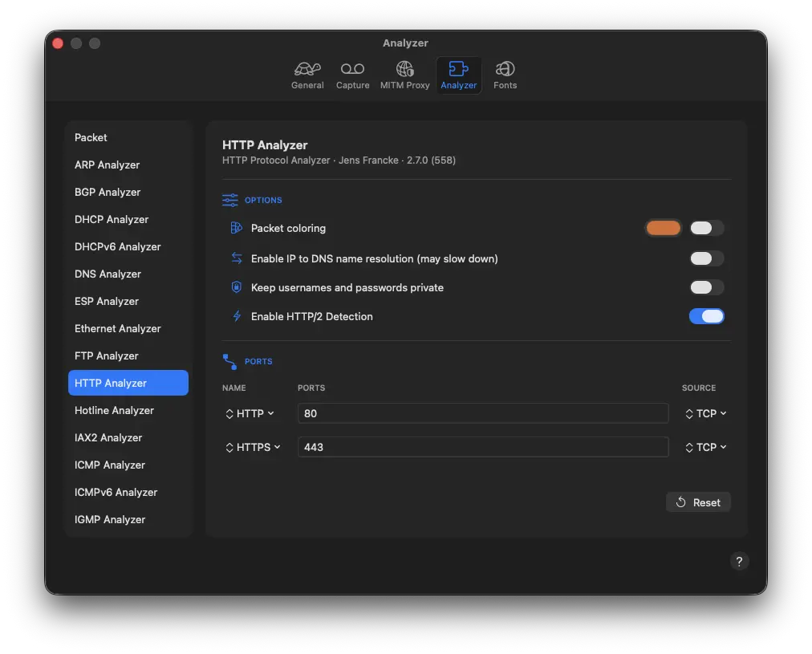This screenshot has width=812, height=654.
Task: Click the Ports connector icon
Action: pos(229,361)
